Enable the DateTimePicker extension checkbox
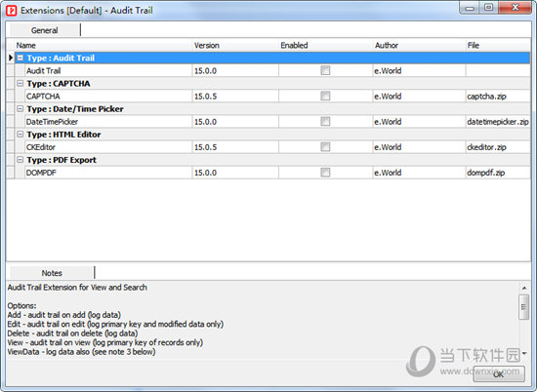The image size is (537, 392). click(x=325, y=122)
